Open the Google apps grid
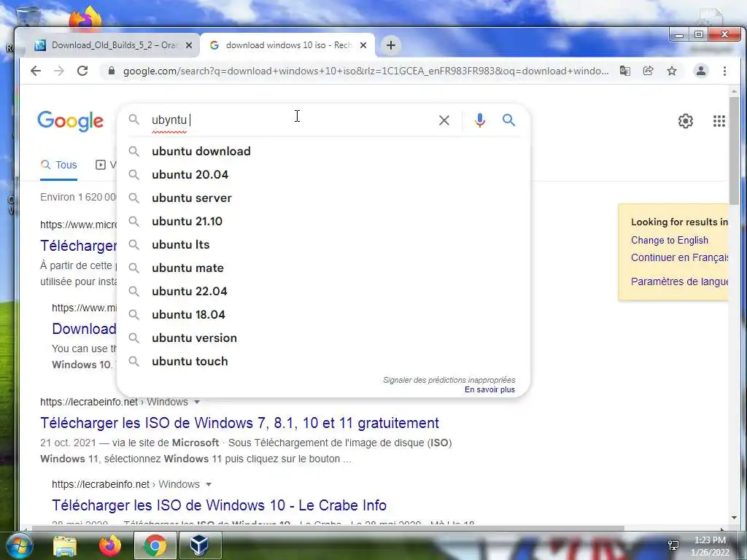 pos(719,121)
